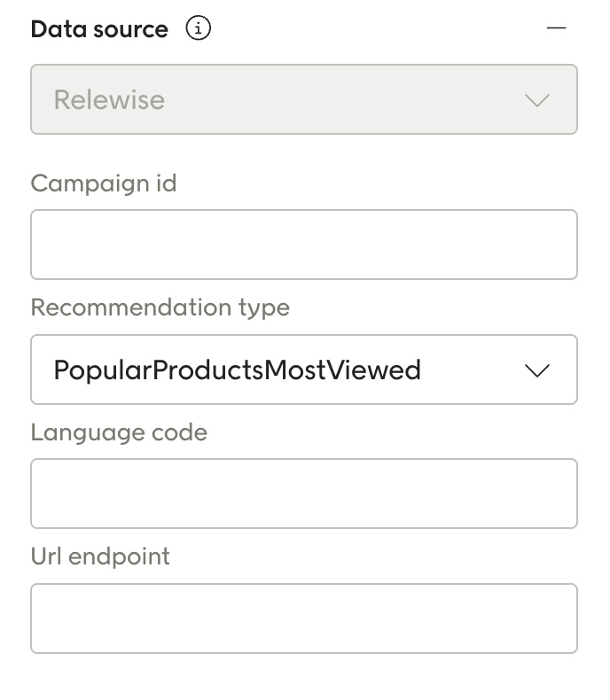Place cursor in the empty Url endpoint box
The width and height of the screenshot is (610, 700).
point(303,618)
